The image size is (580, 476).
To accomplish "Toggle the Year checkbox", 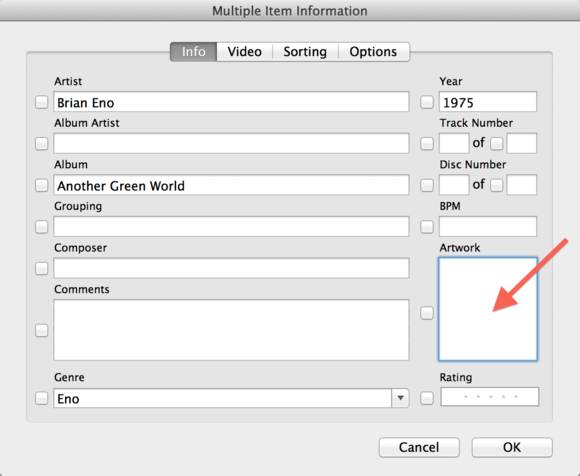I will point(427,102).
